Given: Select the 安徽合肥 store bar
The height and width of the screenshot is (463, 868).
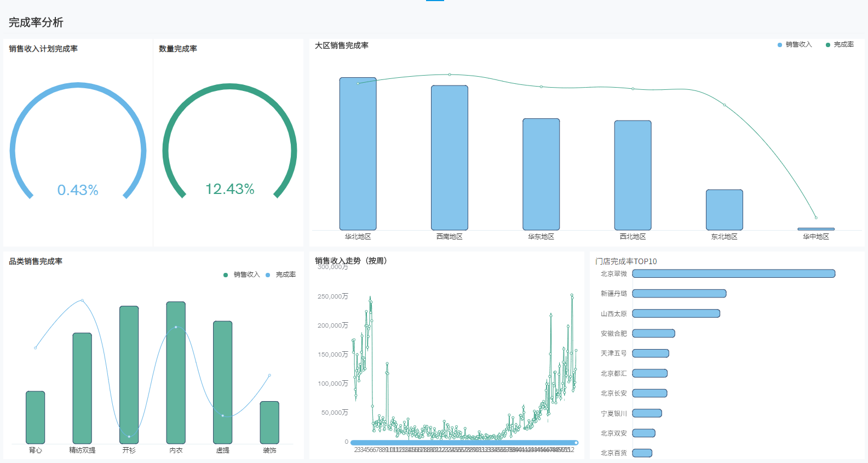Looking at the screenshot, I should pyautogui.click(x=653, y=333).
